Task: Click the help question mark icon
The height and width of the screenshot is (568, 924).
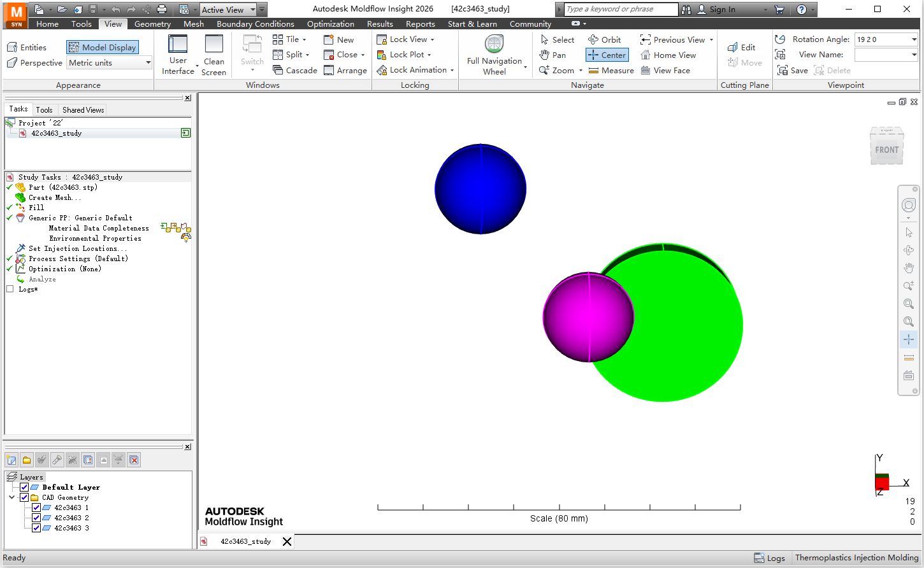Action: (x=802, y=10)
